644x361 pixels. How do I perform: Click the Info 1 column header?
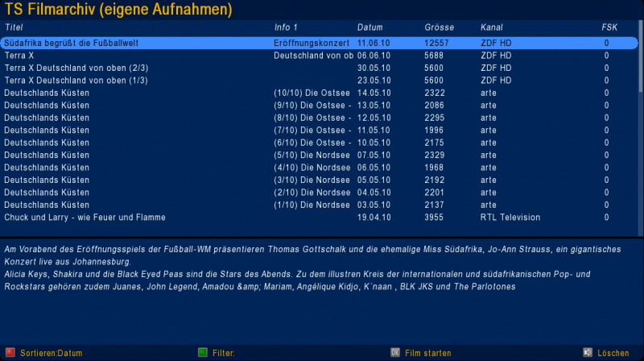(x=286, y=27)
